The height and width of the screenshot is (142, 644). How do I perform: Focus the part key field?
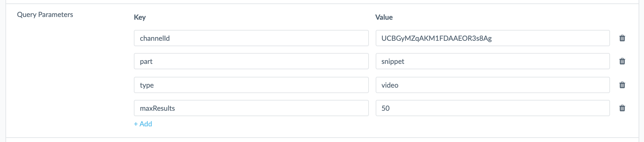[x=251, y=61]
